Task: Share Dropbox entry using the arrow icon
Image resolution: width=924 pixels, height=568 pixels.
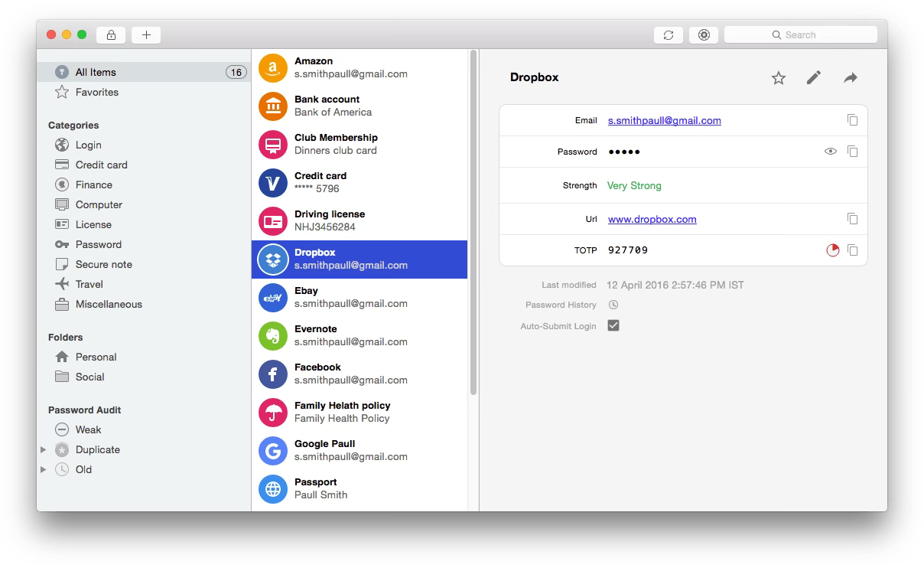Action: pyautogui.click(x=851, y=78)
